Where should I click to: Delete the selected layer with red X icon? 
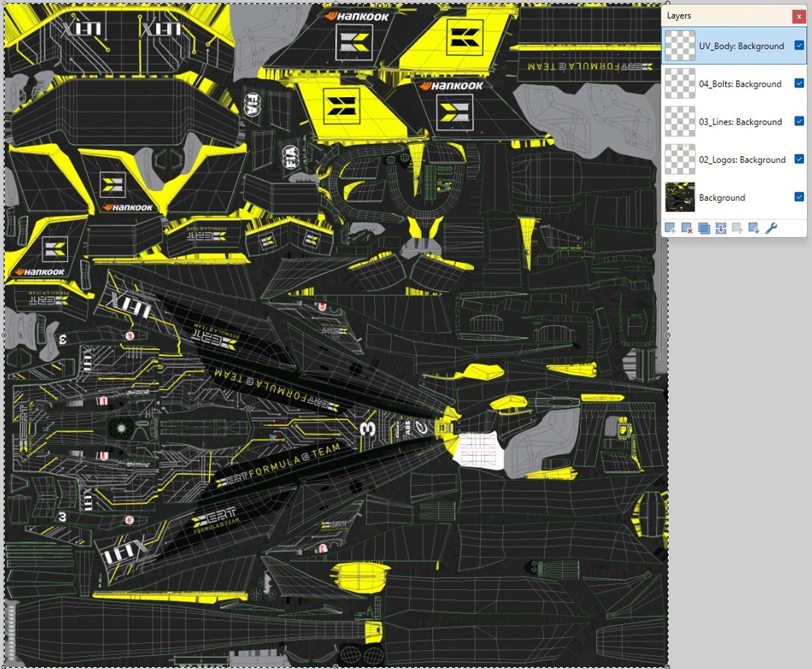click(687, 229)
